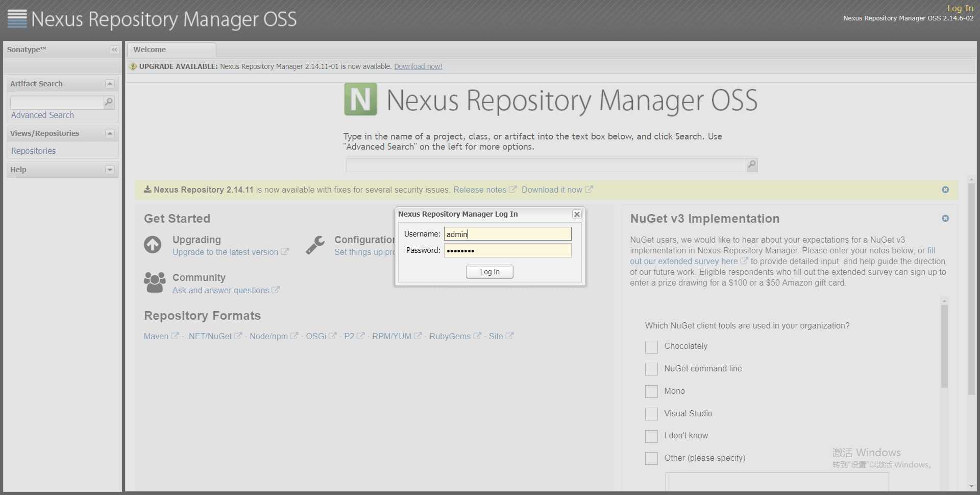Click the main welcome search box
Viewport: 980px width, 495px height.
pos(546,164)
